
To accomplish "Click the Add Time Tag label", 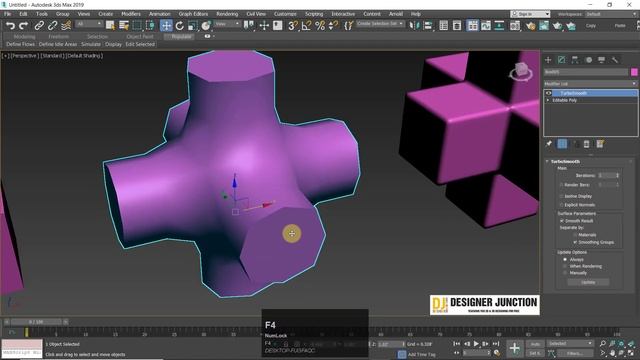I will pos(422,355).
